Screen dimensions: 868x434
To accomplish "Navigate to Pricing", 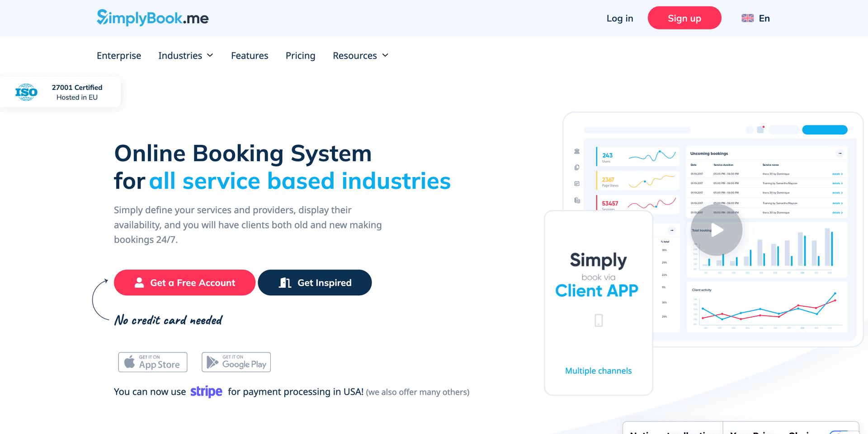I will click(300, 56).
